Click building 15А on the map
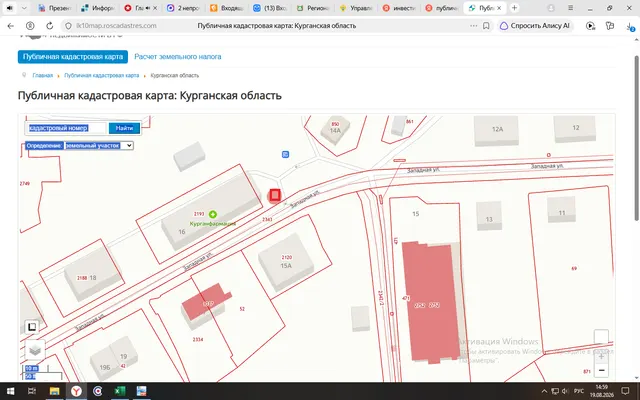Viewport: 640px width, 400px height. pos(286,261)
